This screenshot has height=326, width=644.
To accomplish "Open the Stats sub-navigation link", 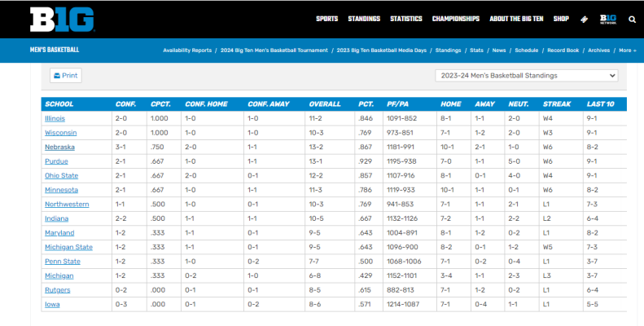I will [x=476, y=51].
